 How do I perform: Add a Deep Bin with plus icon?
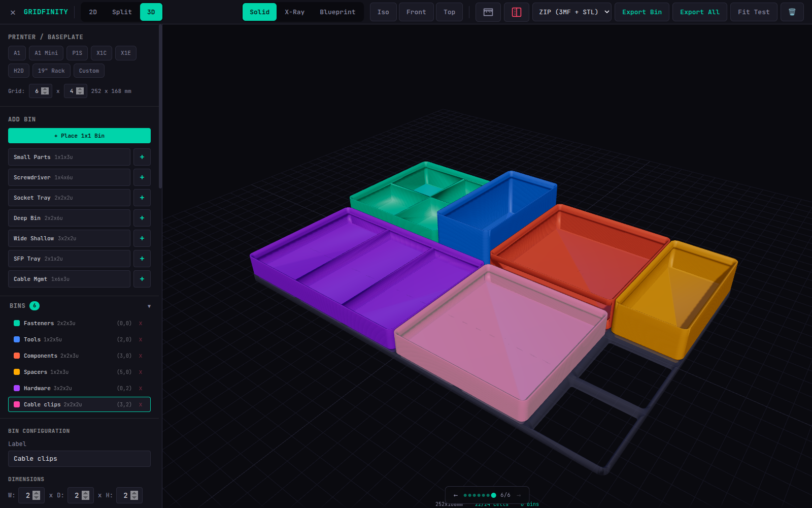(142, 218)
